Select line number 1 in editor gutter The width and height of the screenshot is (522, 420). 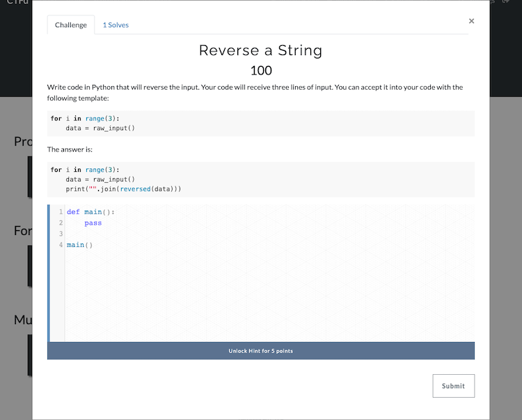tap(61, 212)
